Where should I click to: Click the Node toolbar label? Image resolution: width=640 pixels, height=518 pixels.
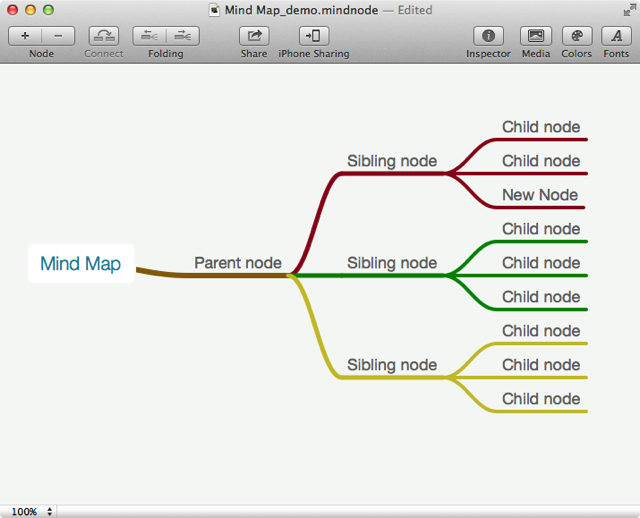pyautogui.click(x=42, y=53)
